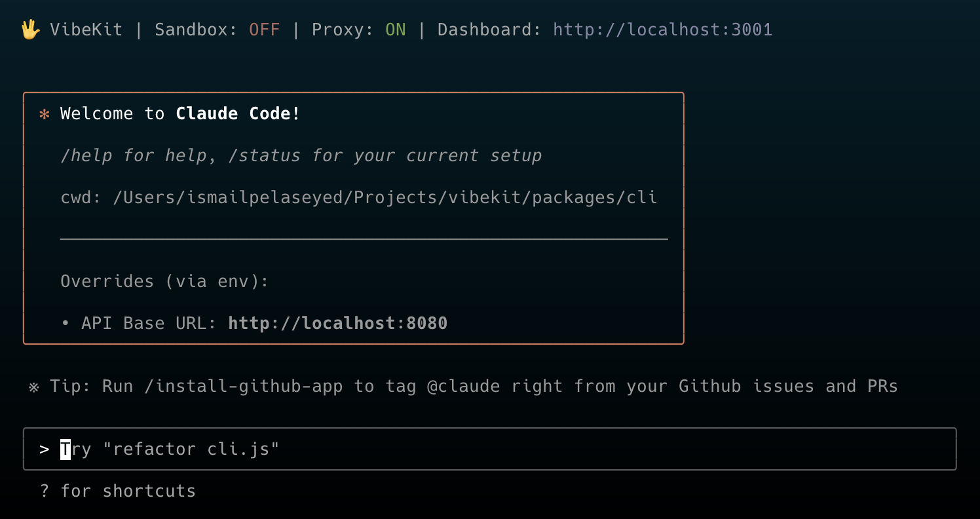The height and width of the screenshot is (519, 980).
Task: Click the http://localhost:8080 API Base URL
Action: click(x=337, y=324)
